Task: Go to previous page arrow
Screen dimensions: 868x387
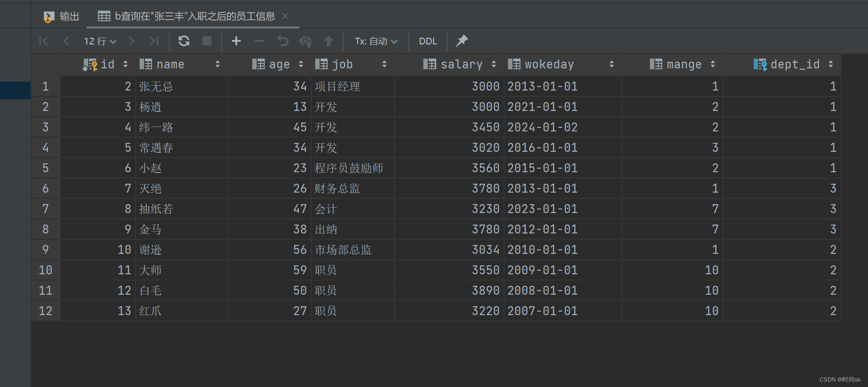Action: tap(66, 41)
